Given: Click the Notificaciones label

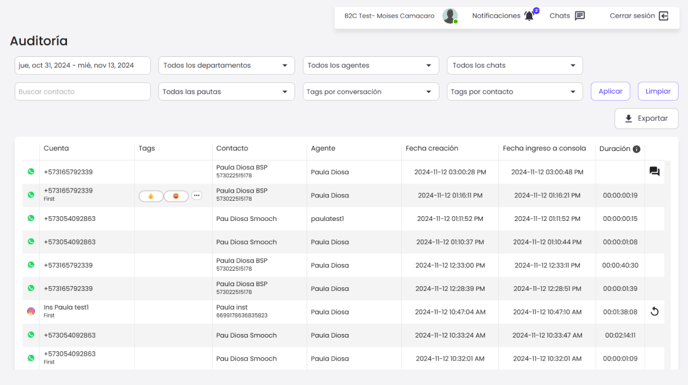Looking at the screenshot, I should click(496, 16).
